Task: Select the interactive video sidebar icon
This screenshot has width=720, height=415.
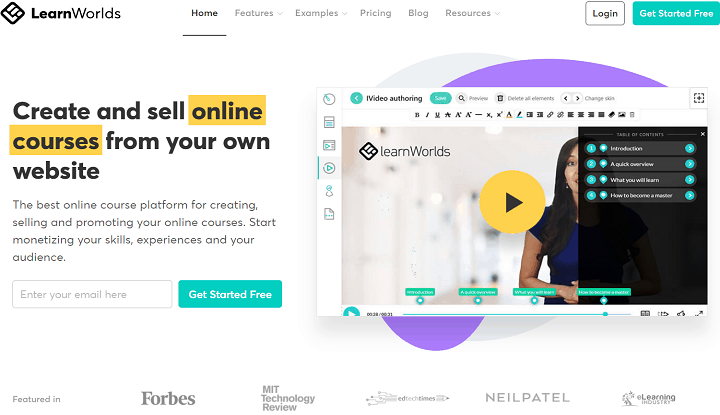Action: tap(329, 168)
